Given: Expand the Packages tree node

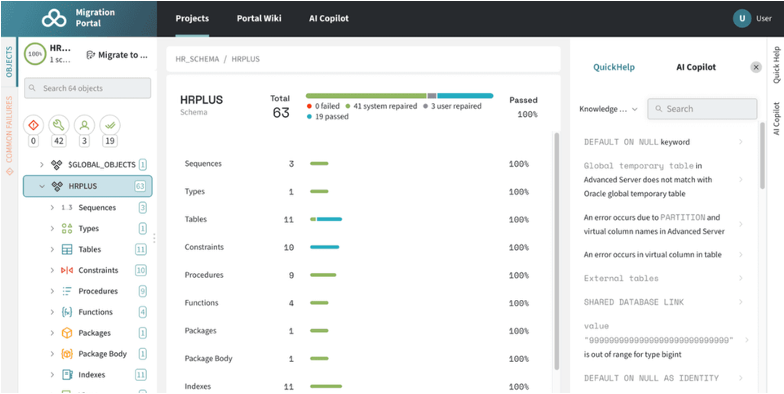Looking at the screenshot, I should click(52, 333).
